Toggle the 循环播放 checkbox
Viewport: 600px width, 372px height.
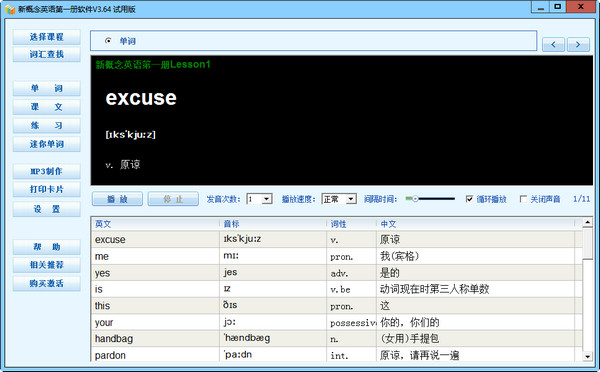[469, 199]
